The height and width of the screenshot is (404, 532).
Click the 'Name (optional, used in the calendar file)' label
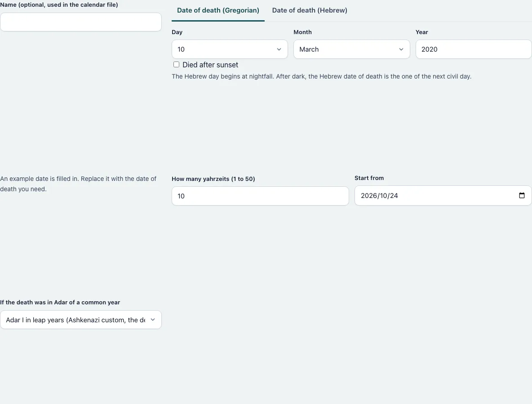(59, 5)
